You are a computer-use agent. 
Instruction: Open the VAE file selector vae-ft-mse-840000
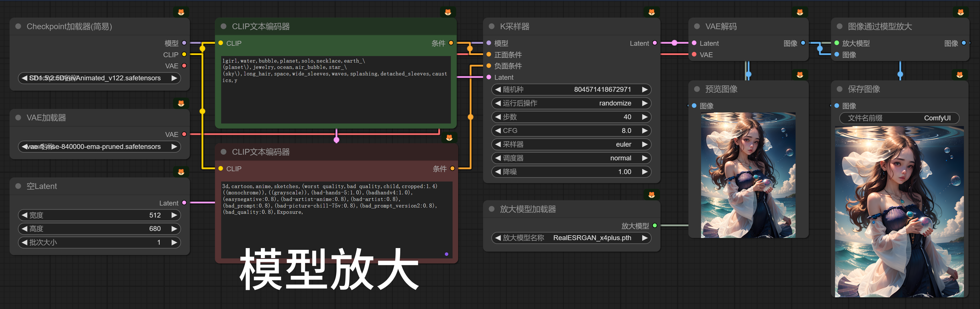pos(99,147)
